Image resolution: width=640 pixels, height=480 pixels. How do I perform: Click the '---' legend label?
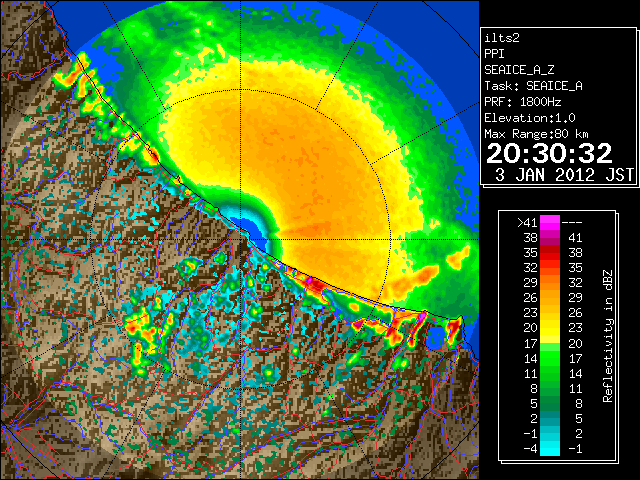pos(572,223)
